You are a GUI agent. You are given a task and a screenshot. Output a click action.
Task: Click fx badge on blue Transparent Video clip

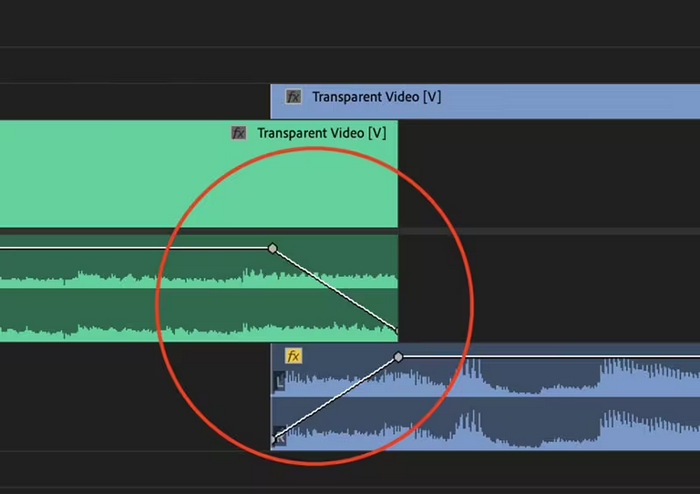click(293, 97)
